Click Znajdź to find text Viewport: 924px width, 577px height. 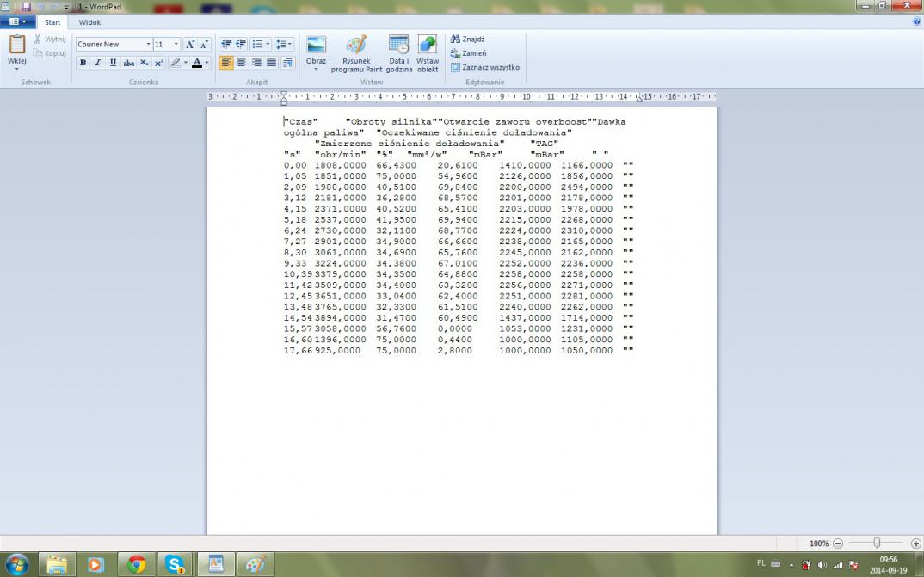(x=468, y=39)
